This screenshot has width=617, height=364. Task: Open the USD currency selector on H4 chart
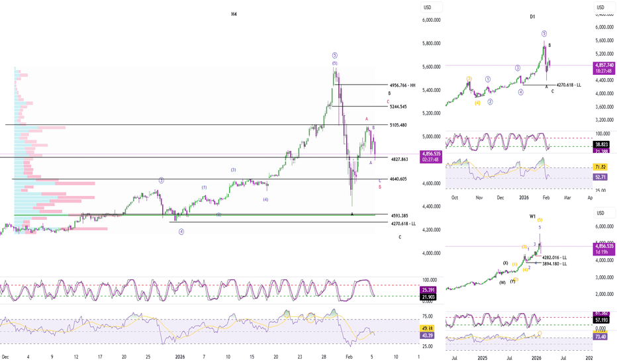tap(427, 7)
